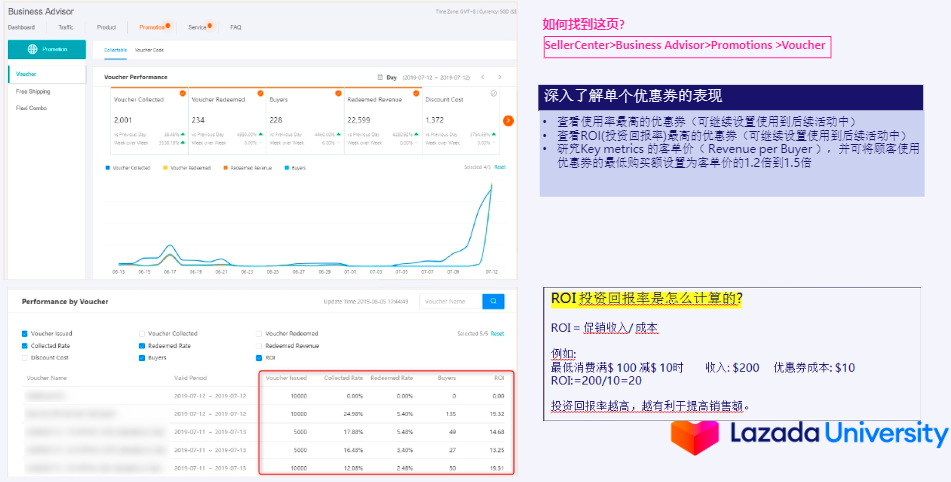Switch to the Collectable sub-tab

[115, 50]
